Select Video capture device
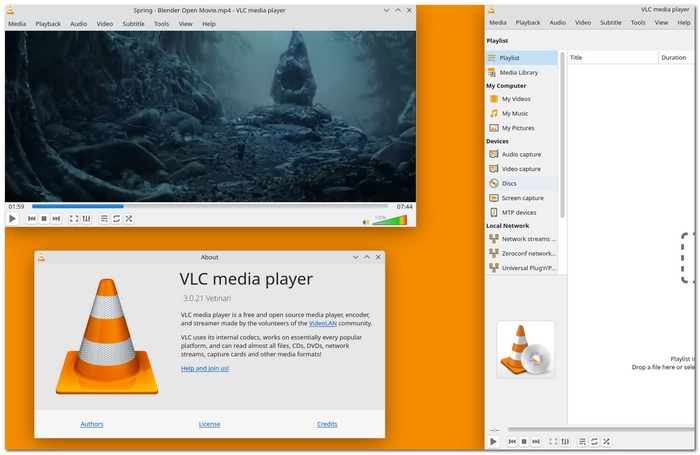 tap(521, 169)
